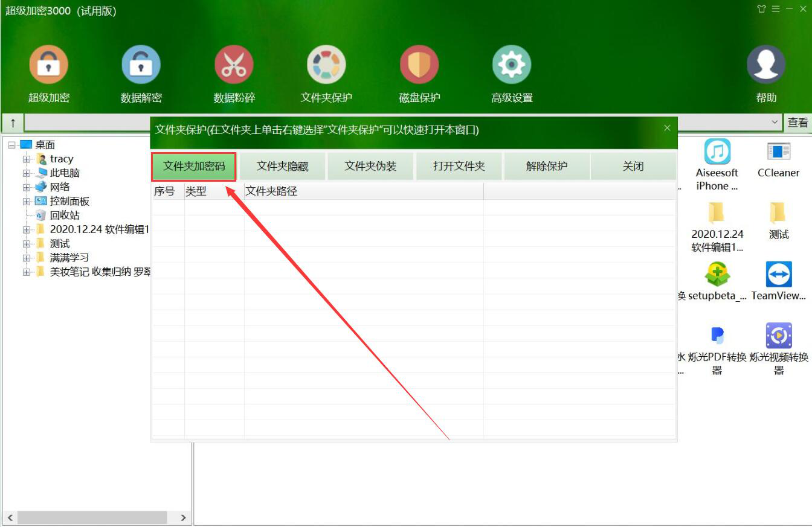Click the 打开文件夹 button

click(459, 166)
